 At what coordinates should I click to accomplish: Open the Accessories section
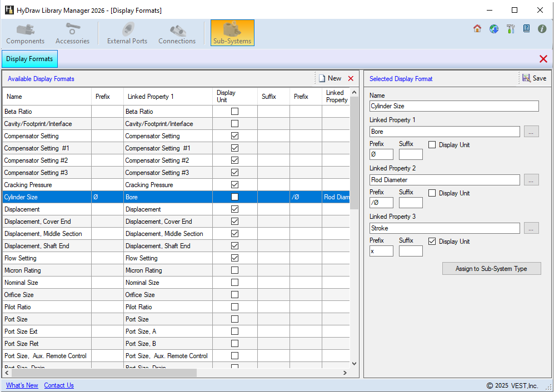tap(72, 33)
